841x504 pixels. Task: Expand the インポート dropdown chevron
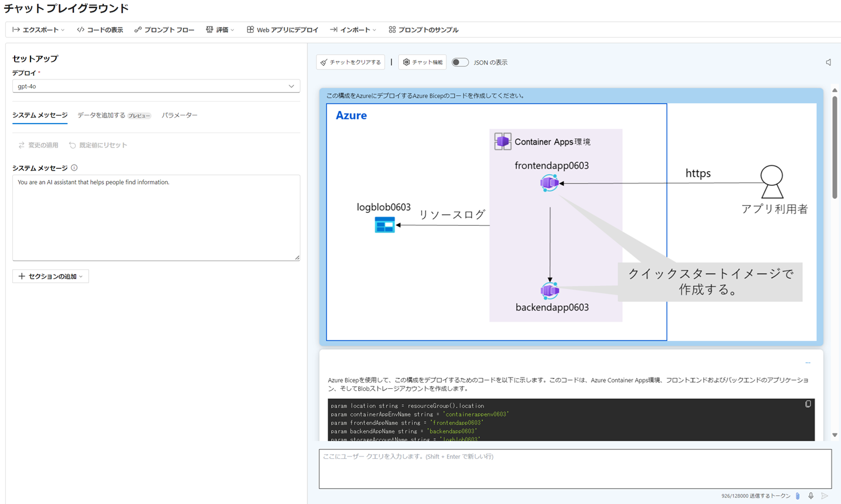pos(374,30)
